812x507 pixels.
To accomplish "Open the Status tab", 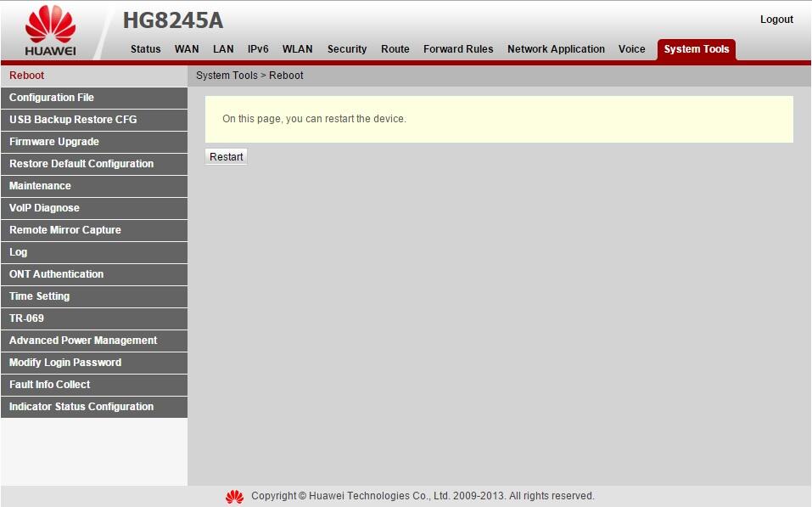I will [146, 48].
